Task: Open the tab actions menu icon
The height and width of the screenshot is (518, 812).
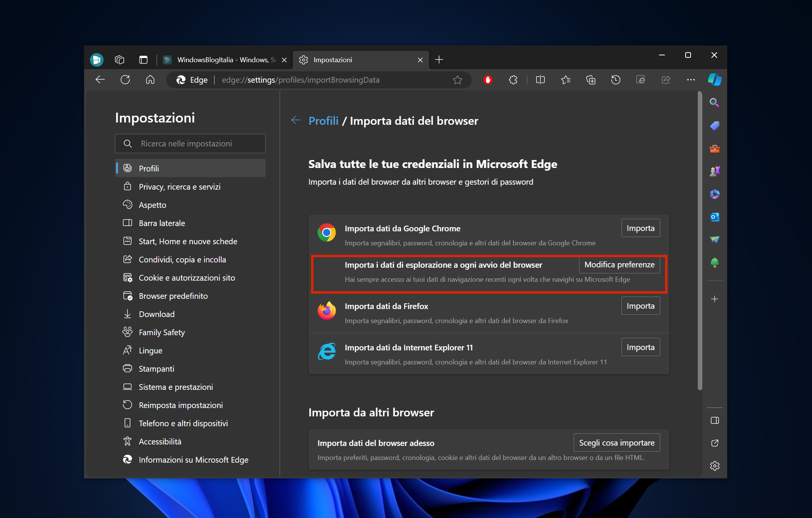Action: click(x=143, y=60)
